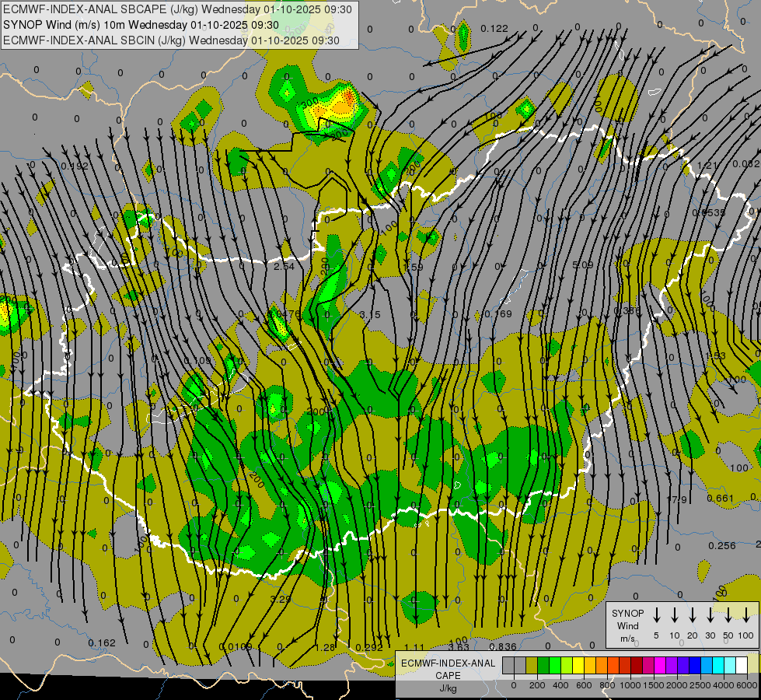Click the 'ECMWF-INDEX-ANAL' legend label at bottom
This screenshot has width=761, height=700.
tap(448, 663)
